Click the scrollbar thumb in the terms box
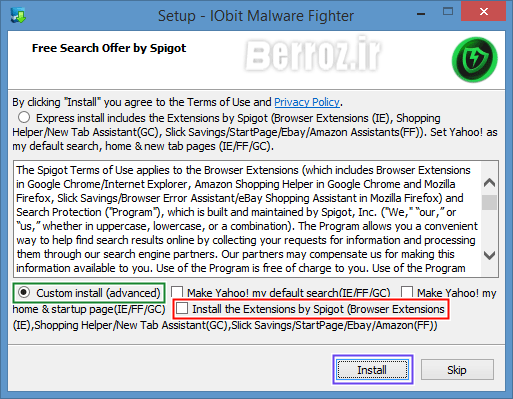The image size is (513, 399). click(x=489, y=202)
